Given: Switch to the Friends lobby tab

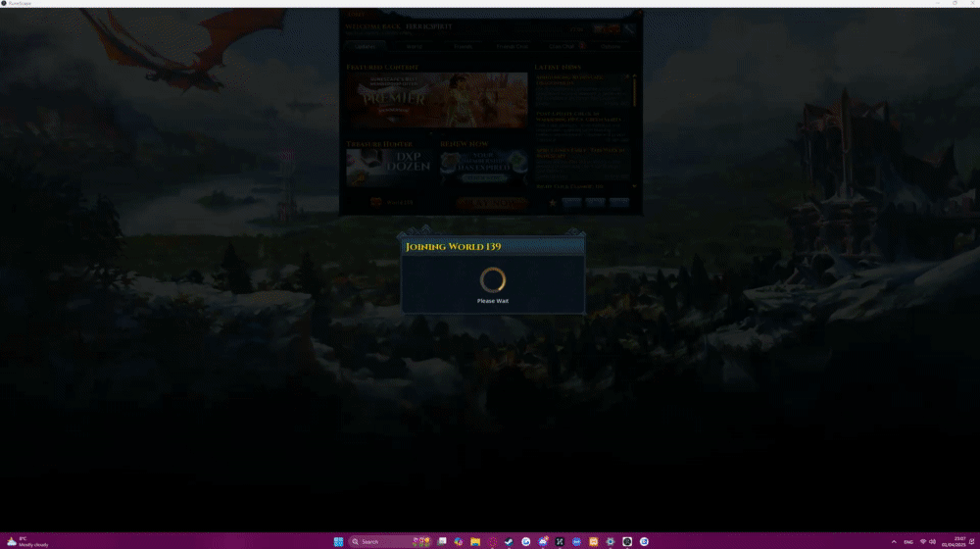Looking at the screenshot, I should pos(464,46).
